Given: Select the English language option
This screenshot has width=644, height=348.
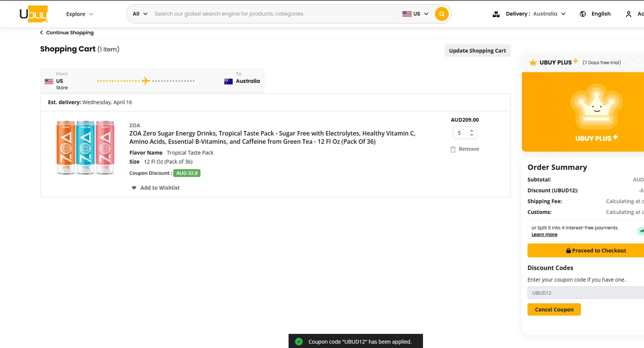Looking at the screenshot, I should [601, 14].
